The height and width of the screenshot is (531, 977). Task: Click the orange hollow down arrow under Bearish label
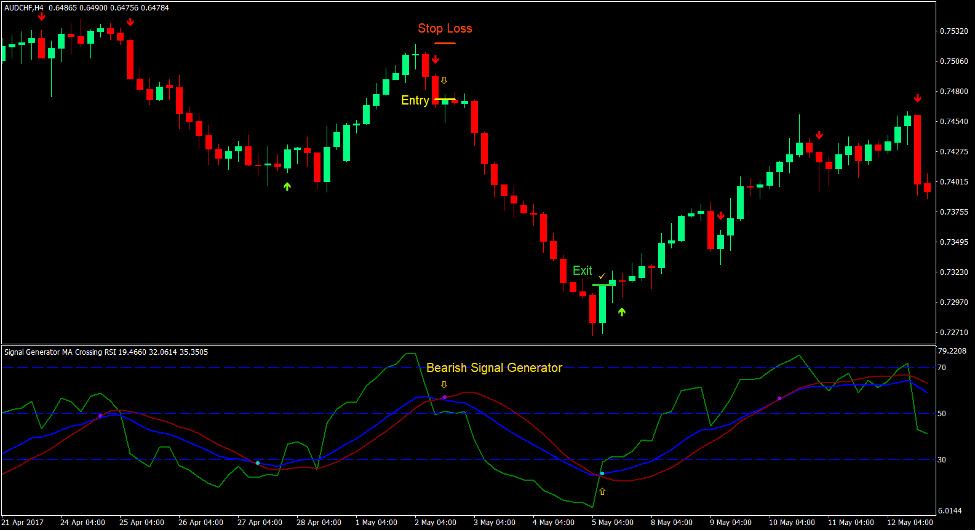(x=444, y=384)
